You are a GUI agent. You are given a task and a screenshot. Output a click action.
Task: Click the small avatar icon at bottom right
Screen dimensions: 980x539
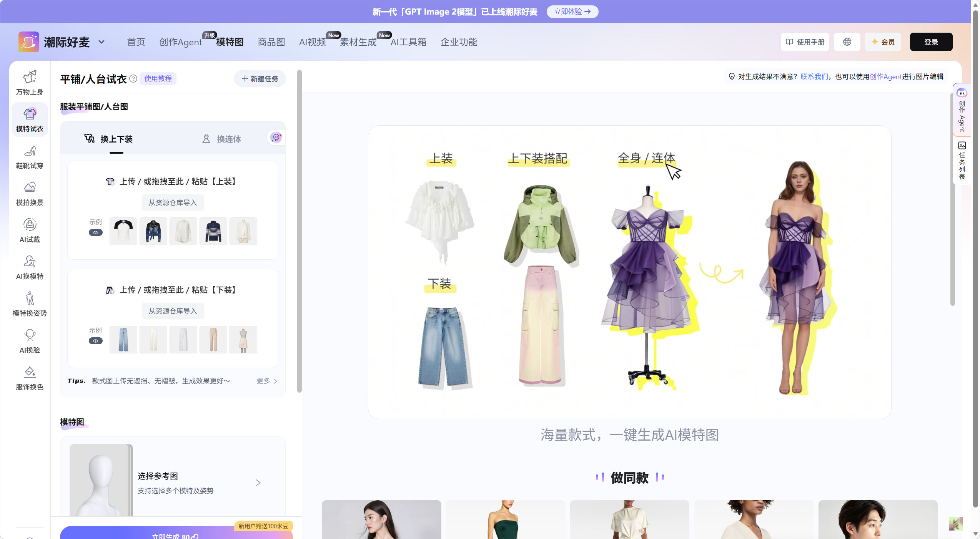pyautogui.click(x=955, y=524)
